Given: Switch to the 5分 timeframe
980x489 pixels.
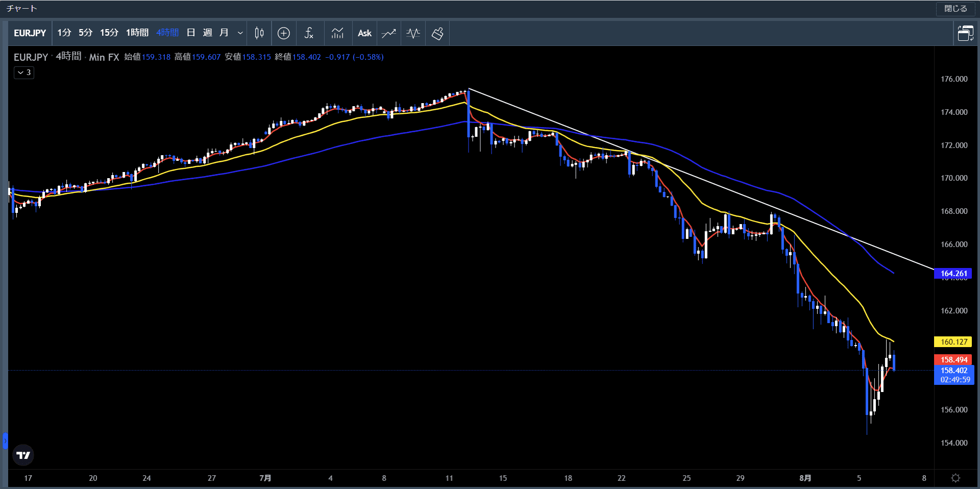Looking at the screenshot, I should pos(85,33).
